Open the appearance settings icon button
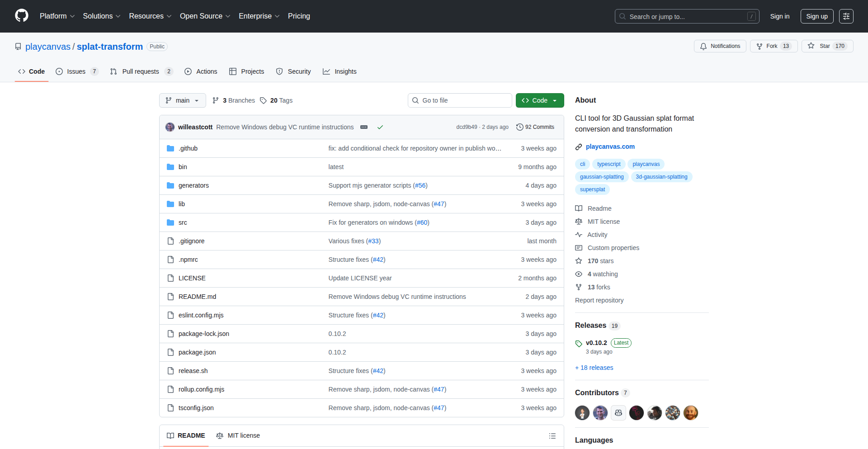 (846, 16)
